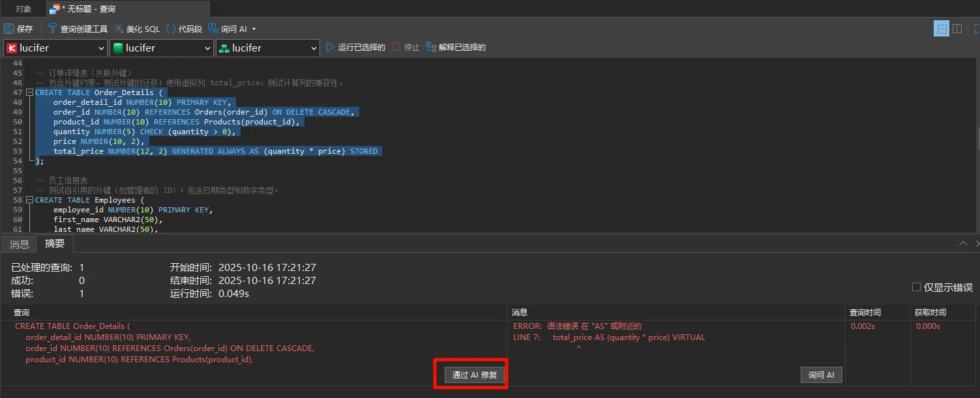980x398 pixels.
Task: Run selected query (运行已选择的)
Action: click(355, 48)
